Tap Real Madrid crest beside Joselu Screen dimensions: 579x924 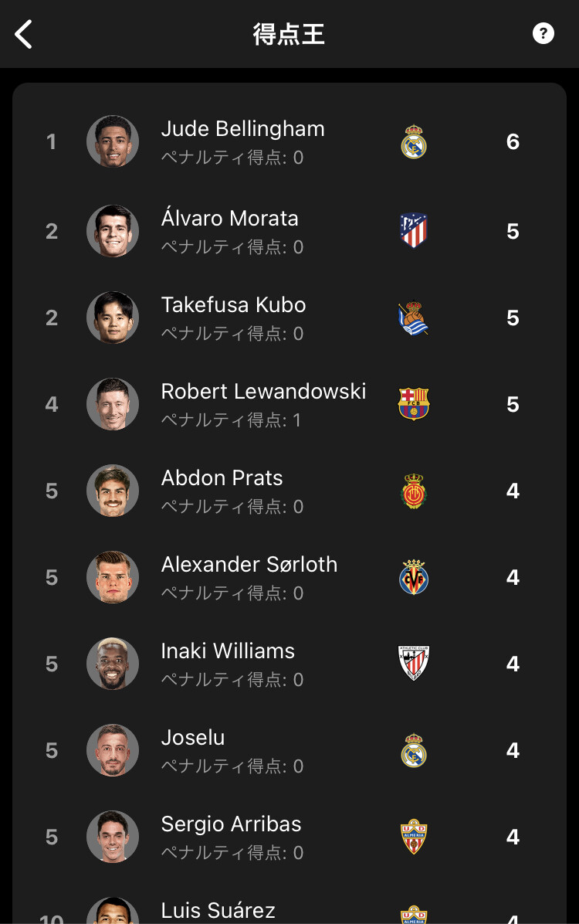414,751
